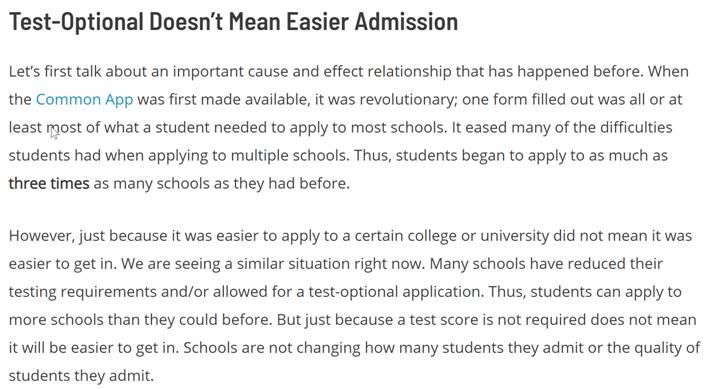Click the phrase test-optional application
Image resolution: width=710 pixels, height=389 pixels.
click(395, 292)
